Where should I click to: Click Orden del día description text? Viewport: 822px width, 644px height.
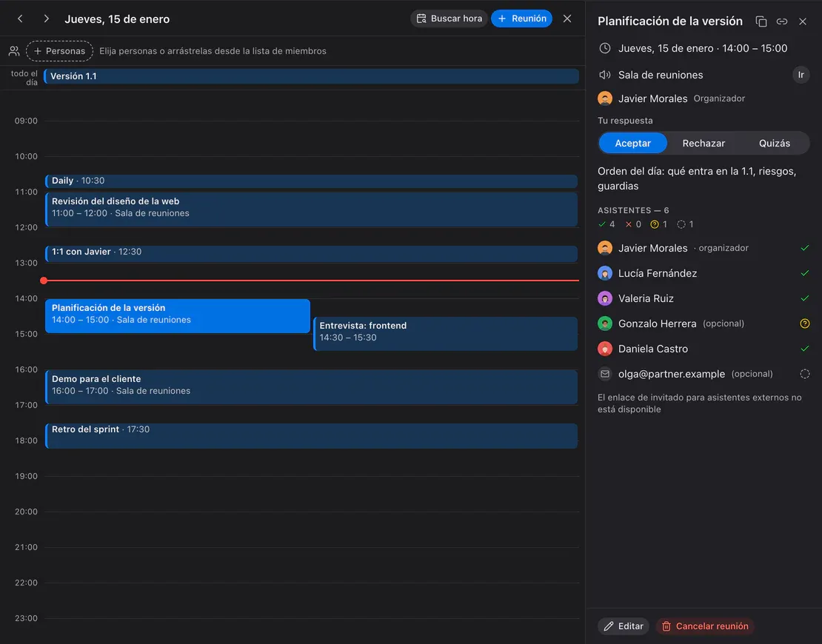(x=698, y=178)
